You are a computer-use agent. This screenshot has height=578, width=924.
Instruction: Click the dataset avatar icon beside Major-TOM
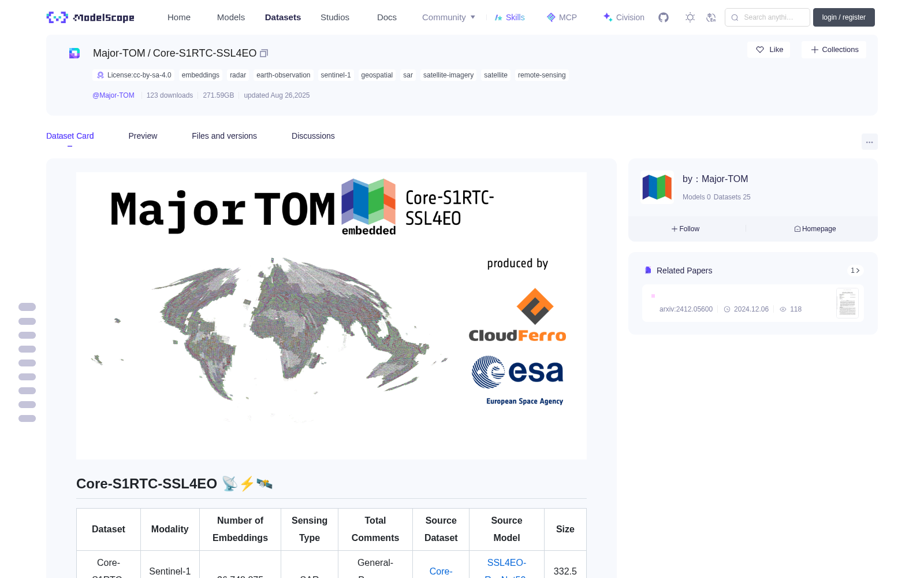(74, 53)
